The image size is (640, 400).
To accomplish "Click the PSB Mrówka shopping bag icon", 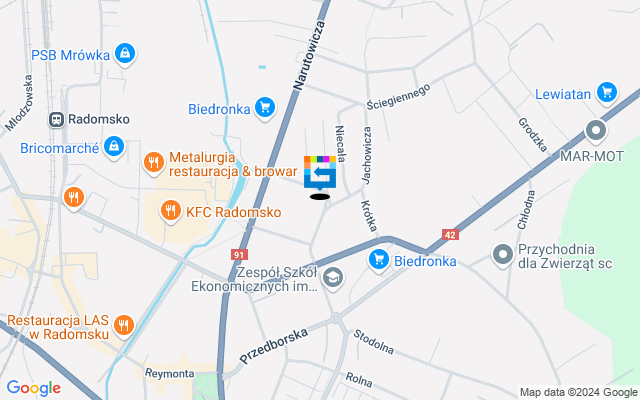I will tap(125, 53).
